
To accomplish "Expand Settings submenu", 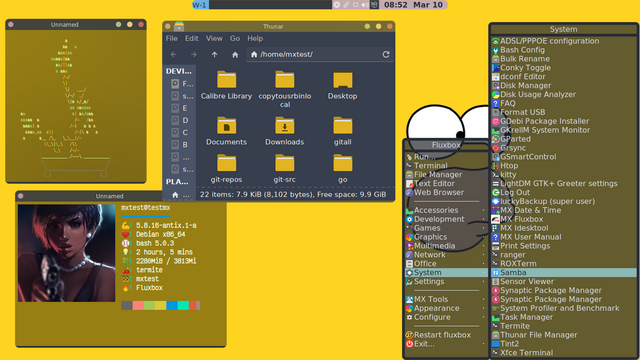I will (446, 282).
